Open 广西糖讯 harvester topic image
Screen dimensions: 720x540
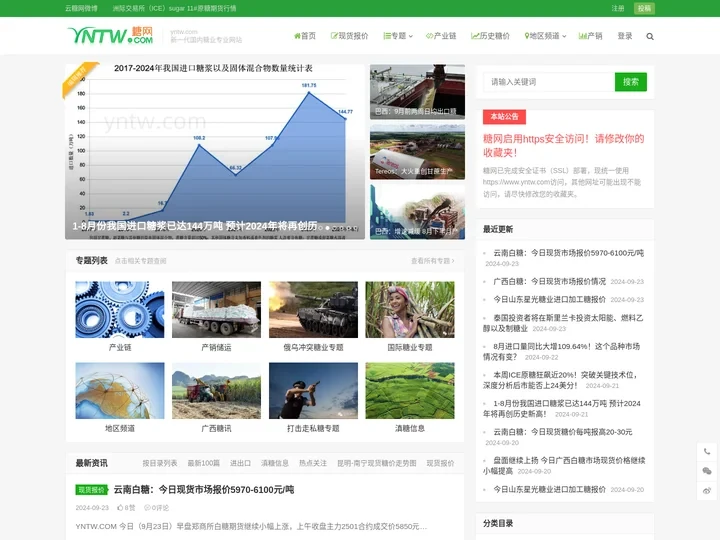[x=216, y=391]
